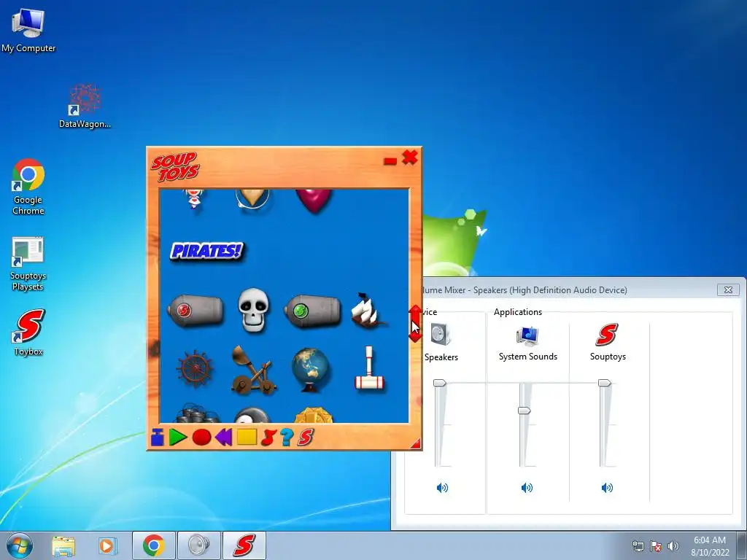Close the Volume Mixer window
Viewport: 747px width, 560px height.
(x=728, y=289)
